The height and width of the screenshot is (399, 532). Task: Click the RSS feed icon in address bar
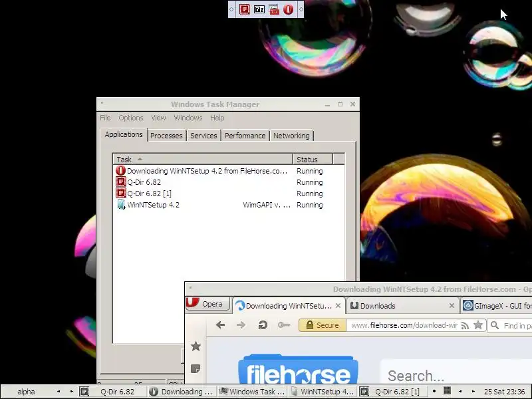[465, 325]
